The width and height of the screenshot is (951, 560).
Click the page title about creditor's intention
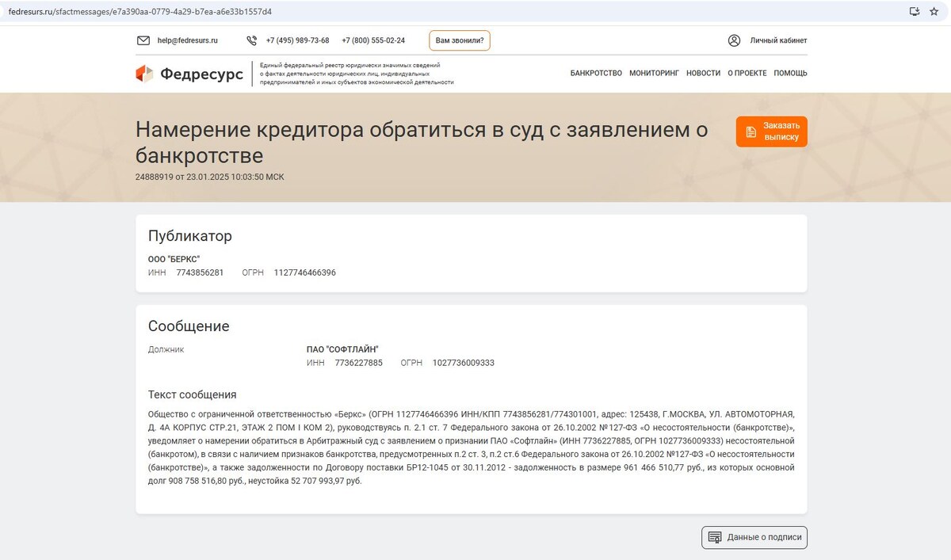[x=422, y=142]
